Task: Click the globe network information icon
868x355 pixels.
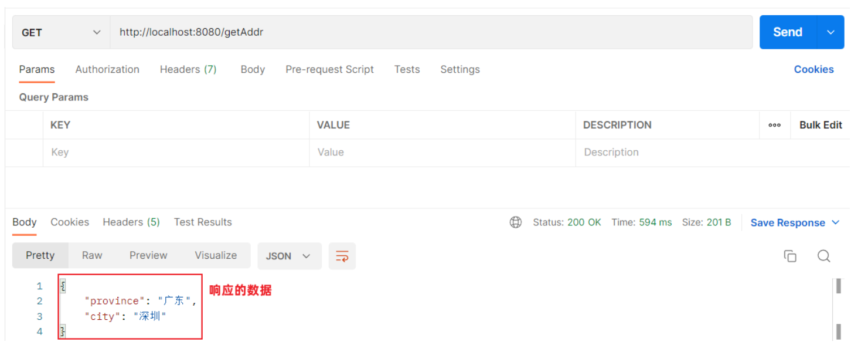Action: pos(515,222)
